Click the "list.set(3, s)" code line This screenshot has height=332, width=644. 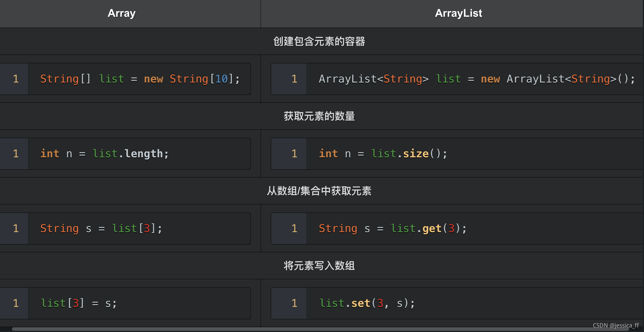point(367,303)
